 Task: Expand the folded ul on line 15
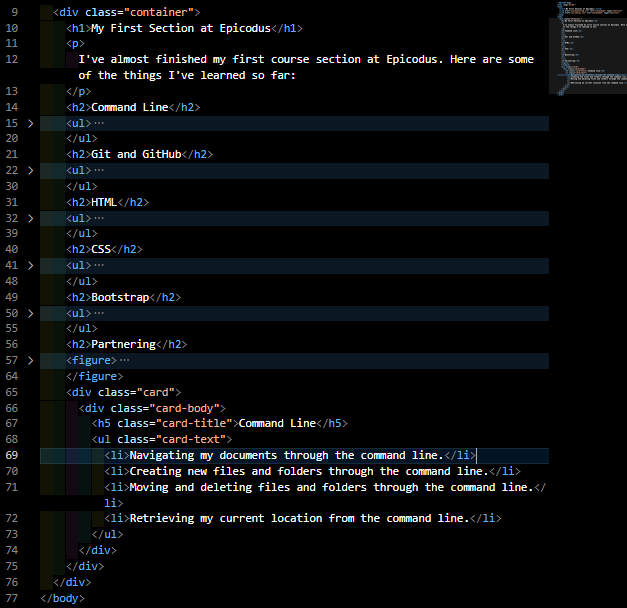click(x=30, y=123)
